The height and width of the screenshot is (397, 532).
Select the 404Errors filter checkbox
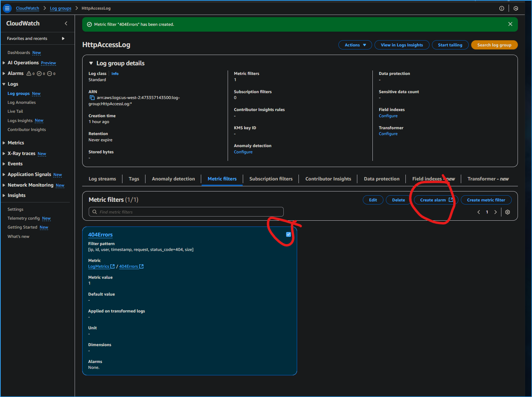(288, 234)
